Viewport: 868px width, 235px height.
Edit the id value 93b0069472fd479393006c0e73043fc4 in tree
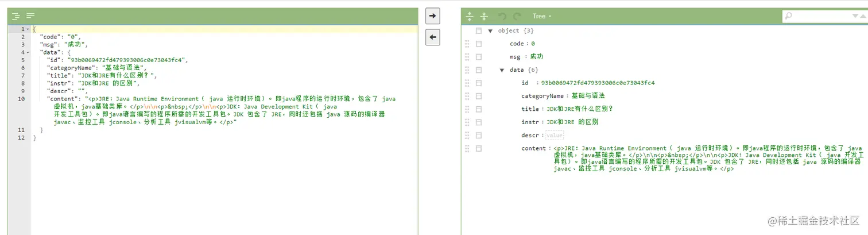pyautogui.click(x=598, y=83)
